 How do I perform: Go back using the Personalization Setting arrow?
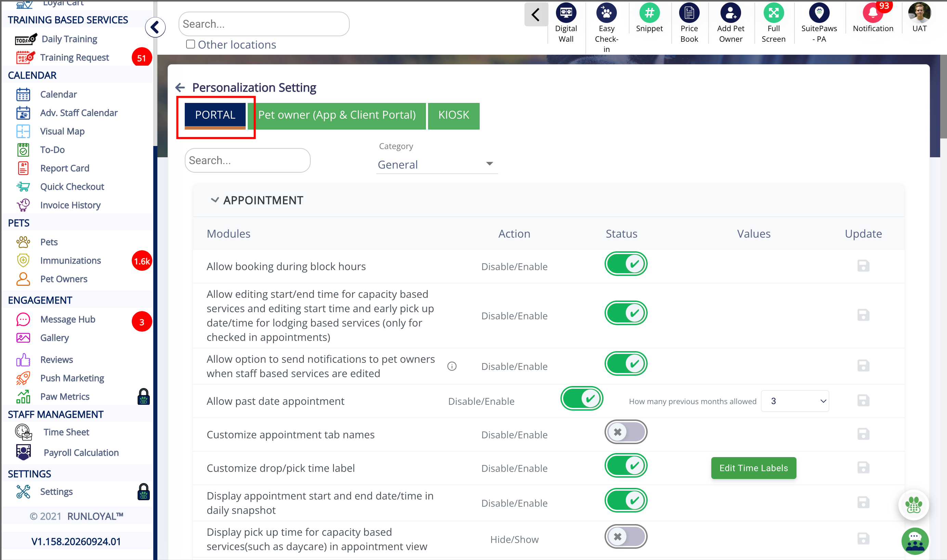pyautogui.click(x=180, y=88)
